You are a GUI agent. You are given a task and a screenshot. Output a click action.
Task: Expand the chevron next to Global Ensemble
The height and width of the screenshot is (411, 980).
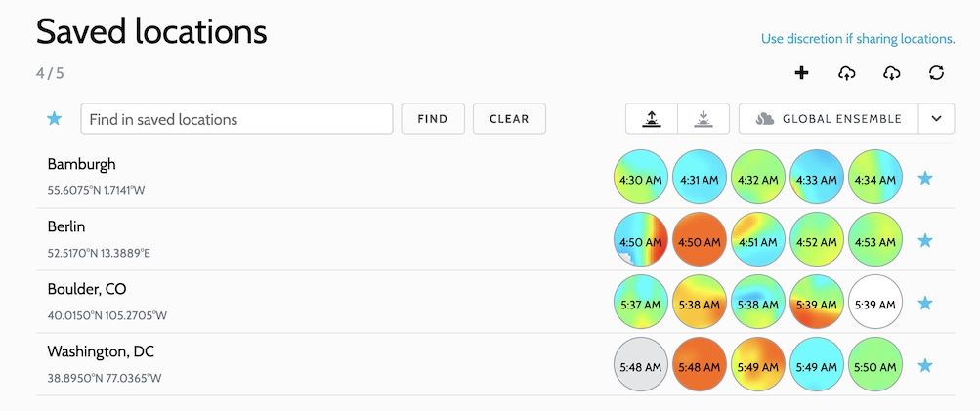(936, 119)
